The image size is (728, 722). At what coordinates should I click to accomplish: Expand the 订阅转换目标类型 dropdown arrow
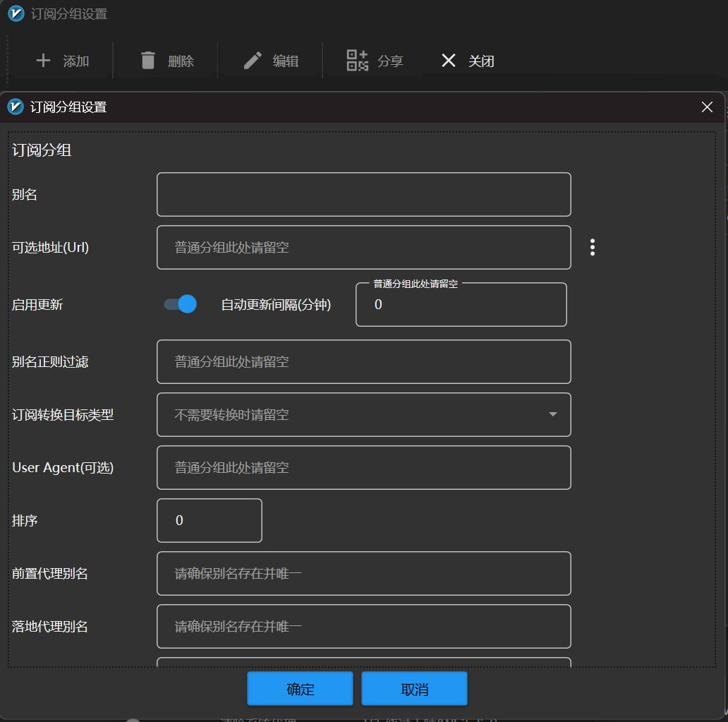click(552, 414)
